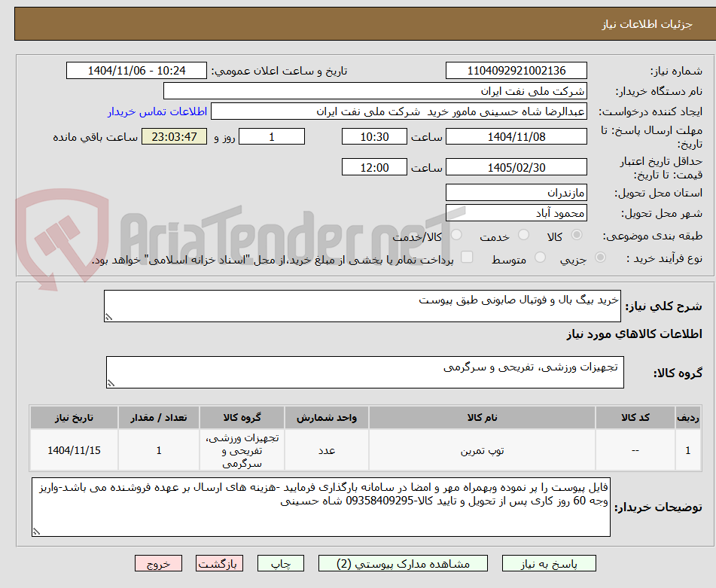Click the نام کالا column header

[482, 418]
